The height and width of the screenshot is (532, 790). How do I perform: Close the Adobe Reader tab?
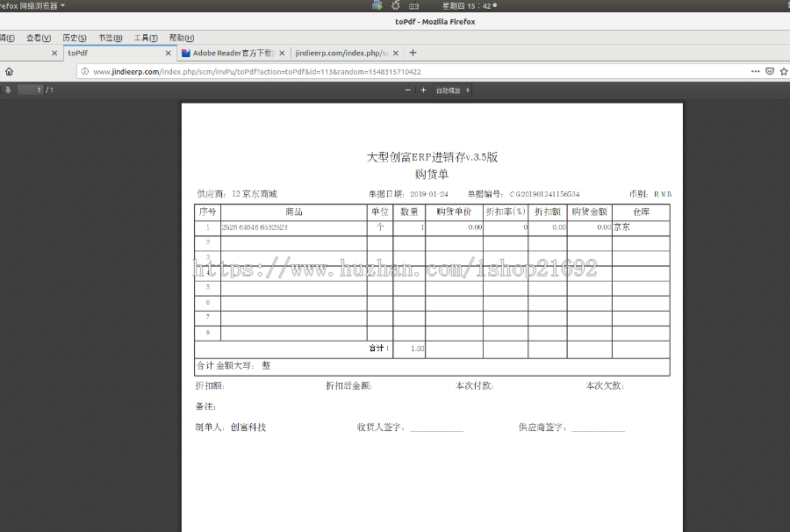click(282, 53)
